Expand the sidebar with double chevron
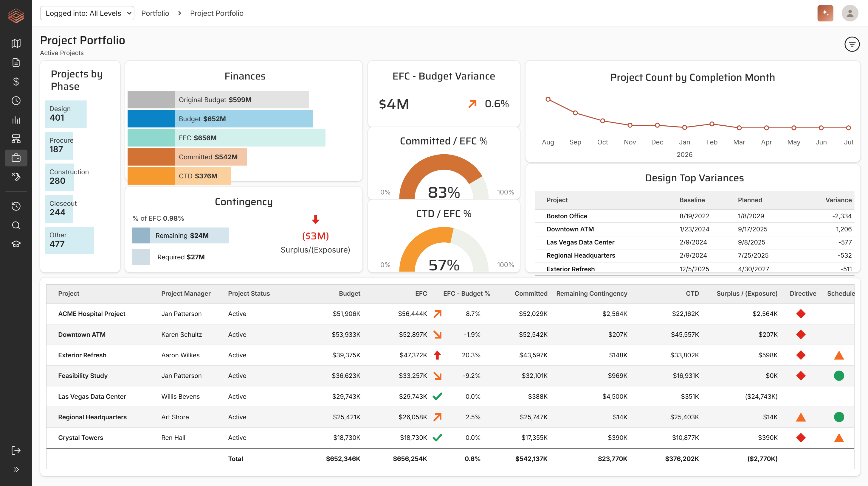 16,470
